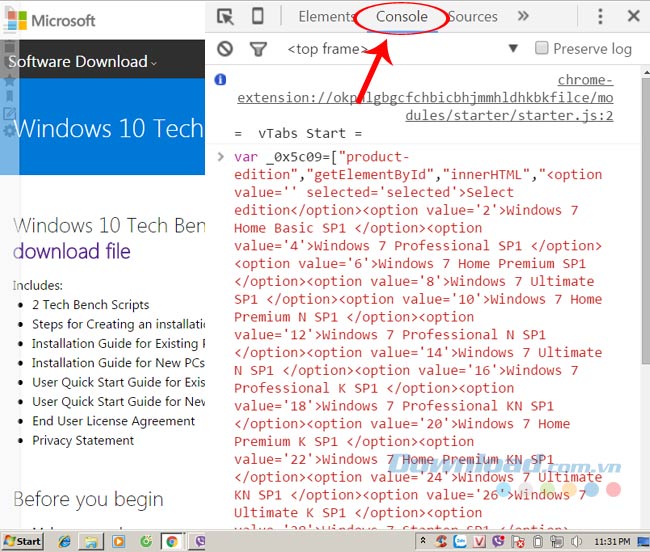Click the 'Includes:' label
The image size is (650, 552).
click(37, 285)
